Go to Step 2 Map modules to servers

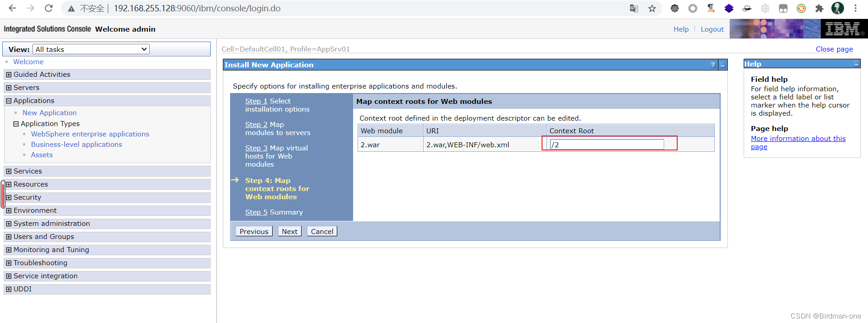pyautogui.click(x=256, y=125)
